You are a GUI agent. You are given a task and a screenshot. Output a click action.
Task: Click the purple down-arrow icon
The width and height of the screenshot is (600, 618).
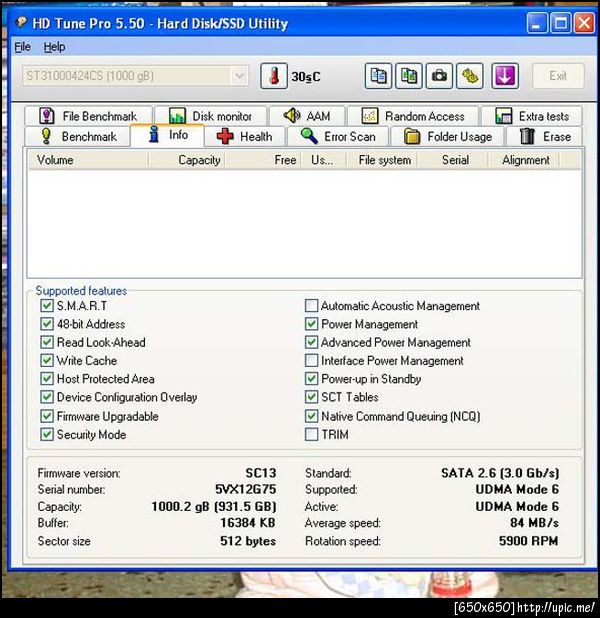point(505,76)
